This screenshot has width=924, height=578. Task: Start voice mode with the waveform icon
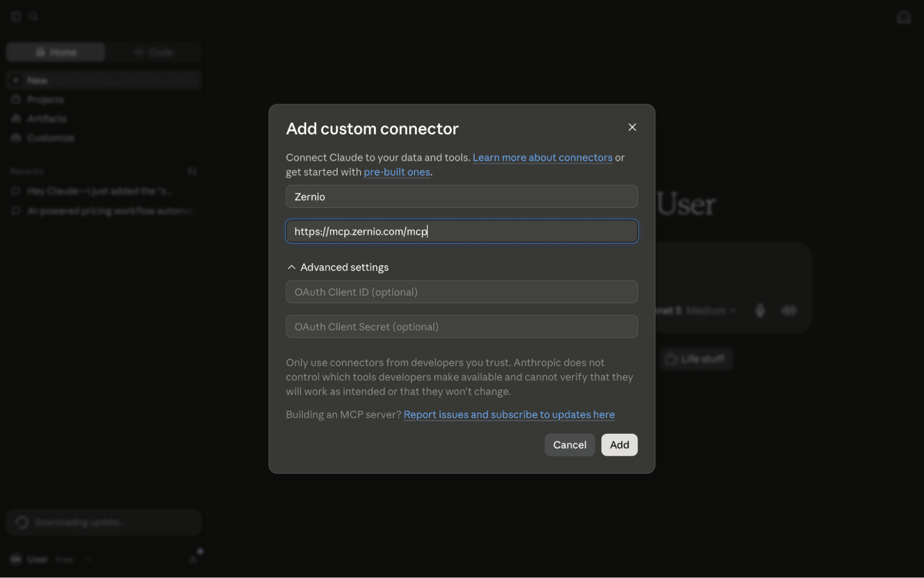coord(789,311)
